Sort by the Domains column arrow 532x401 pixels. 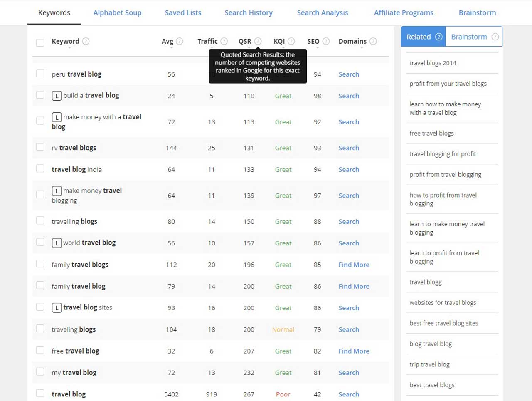coord(362,48)
